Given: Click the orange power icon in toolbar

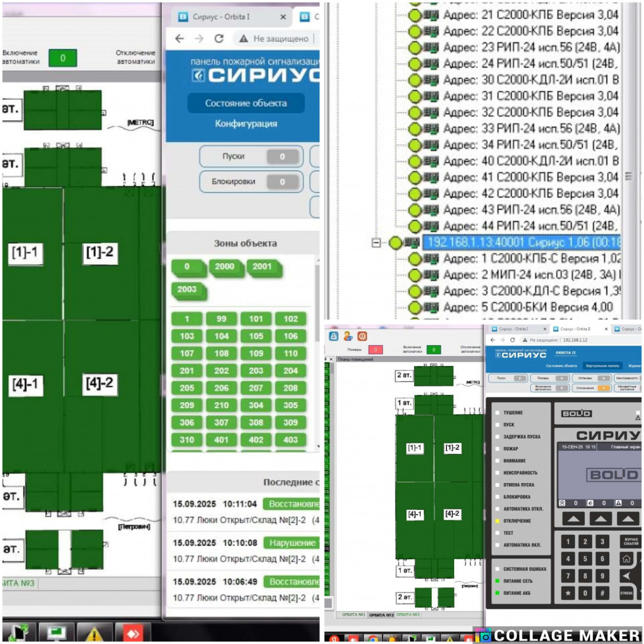Looking at the screenshot, I should point(362,336).
